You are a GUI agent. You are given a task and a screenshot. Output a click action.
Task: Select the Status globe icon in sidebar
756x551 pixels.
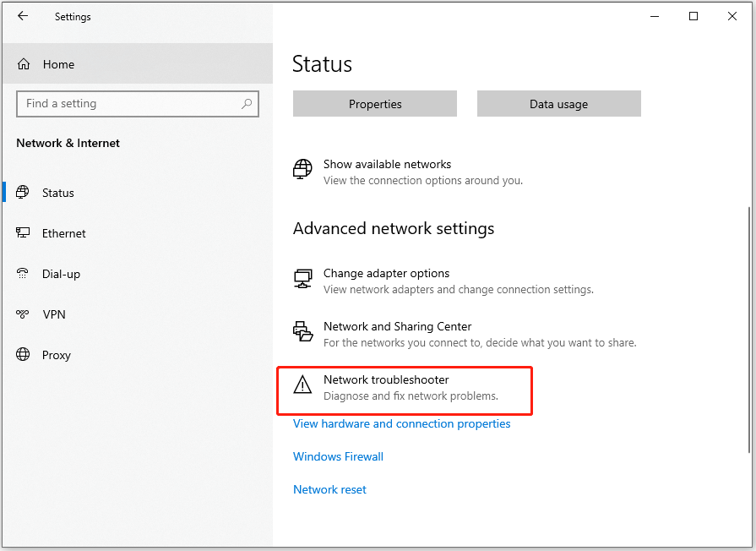tap(23, 192)
